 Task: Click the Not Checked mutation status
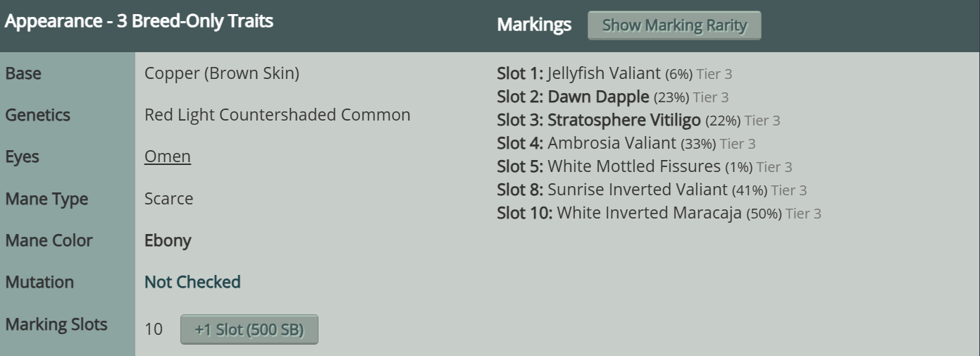192,282
